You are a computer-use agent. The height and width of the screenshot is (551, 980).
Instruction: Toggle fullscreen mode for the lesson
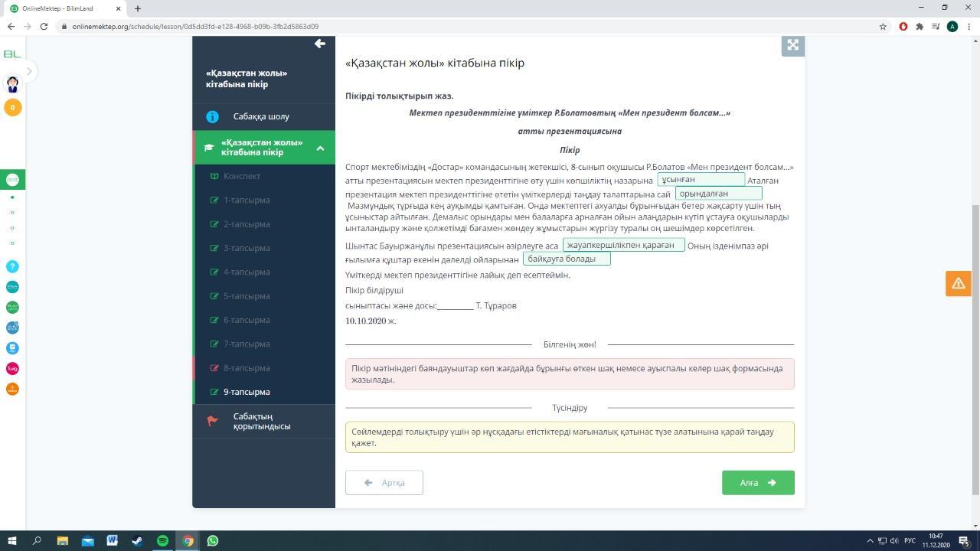(793, 45)
